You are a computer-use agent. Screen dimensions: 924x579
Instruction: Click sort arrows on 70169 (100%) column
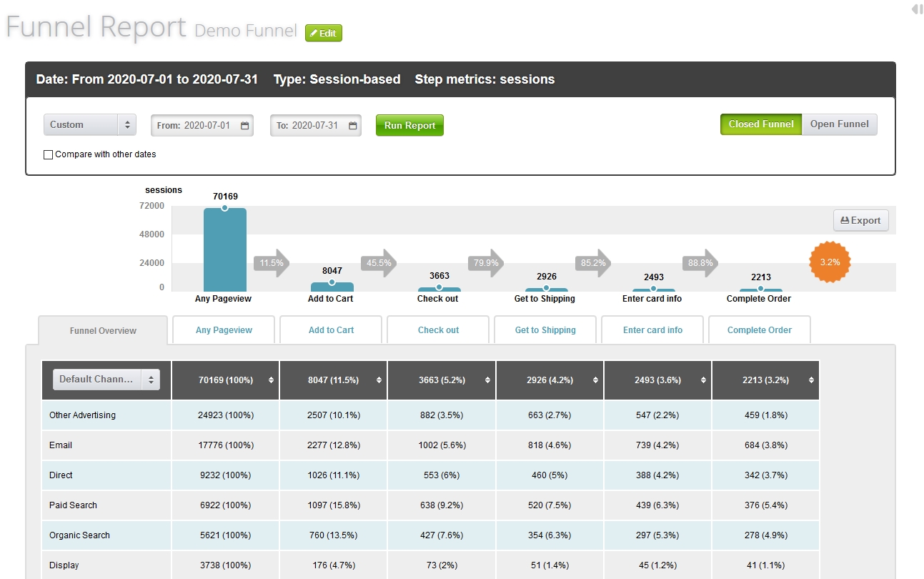[271, 380]
